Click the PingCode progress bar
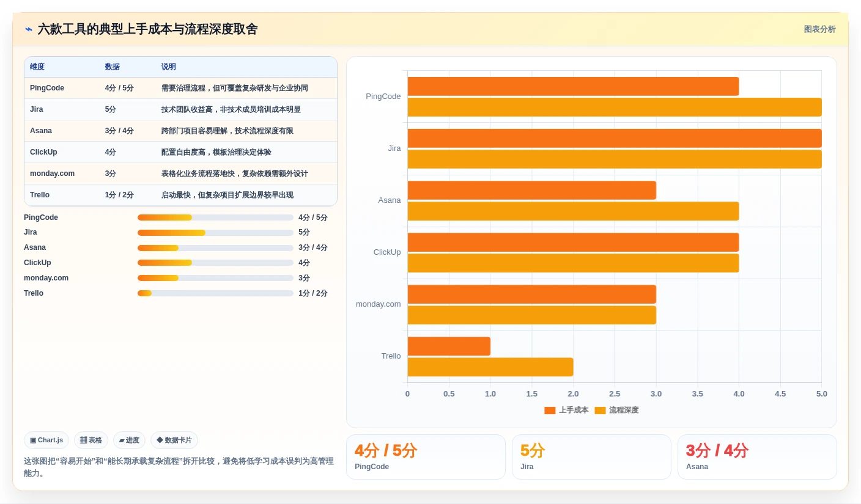The height and width of the screenshot is (504, 861). click(x=215, y=217)
